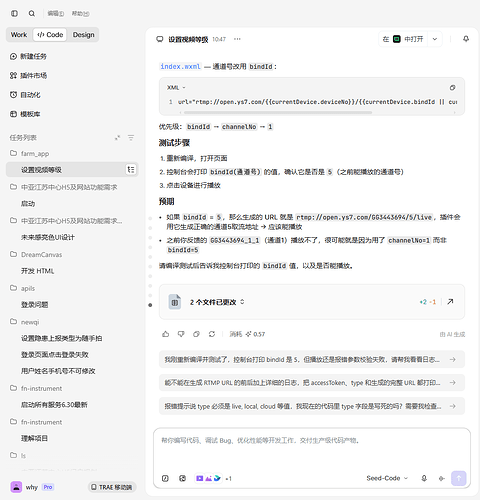Expand the open-in app dropdown arrow
Image resolution: width=480 pixels, height=500 pixels.
[x=435, y=39]
